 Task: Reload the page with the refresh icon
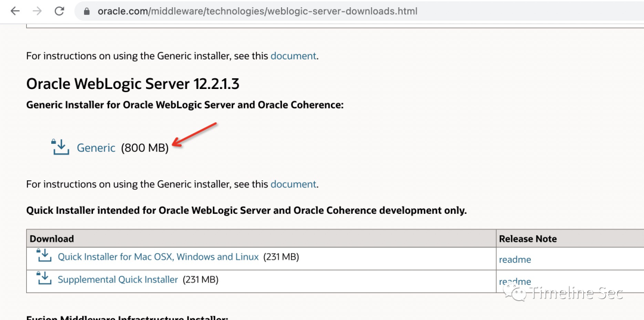click(60, 11)
